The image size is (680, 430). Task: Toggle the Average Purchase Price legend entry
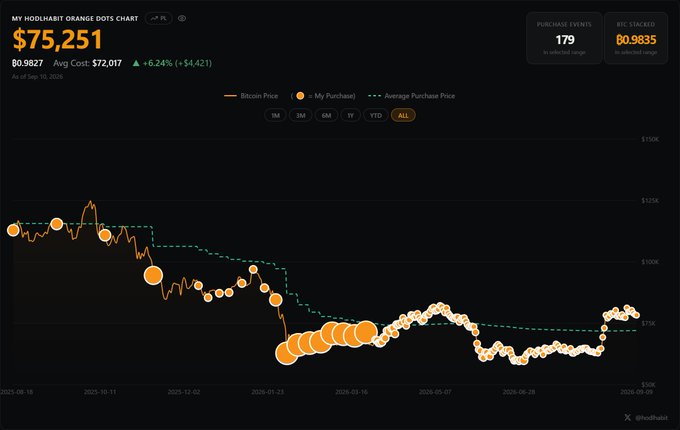(411, 96)
